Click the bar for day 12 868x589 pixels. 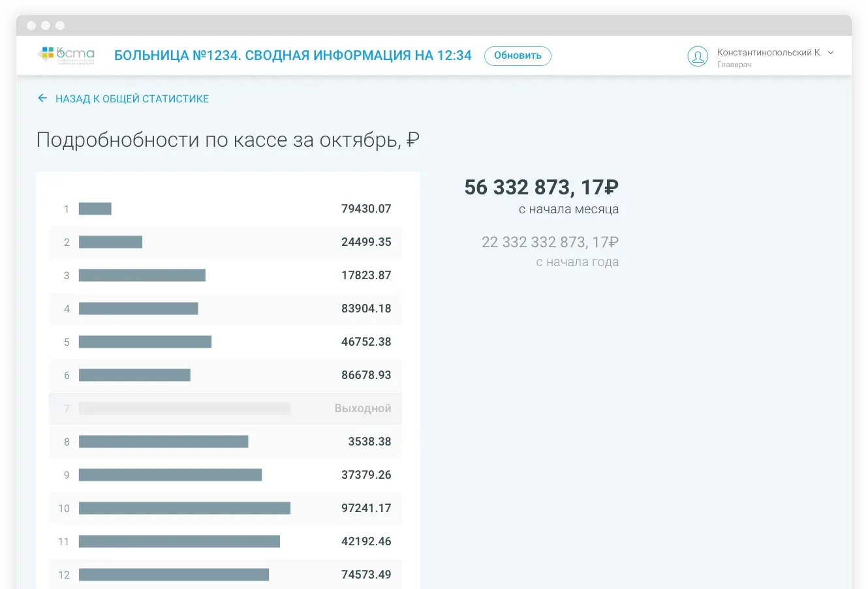click(x=174, y=575)
